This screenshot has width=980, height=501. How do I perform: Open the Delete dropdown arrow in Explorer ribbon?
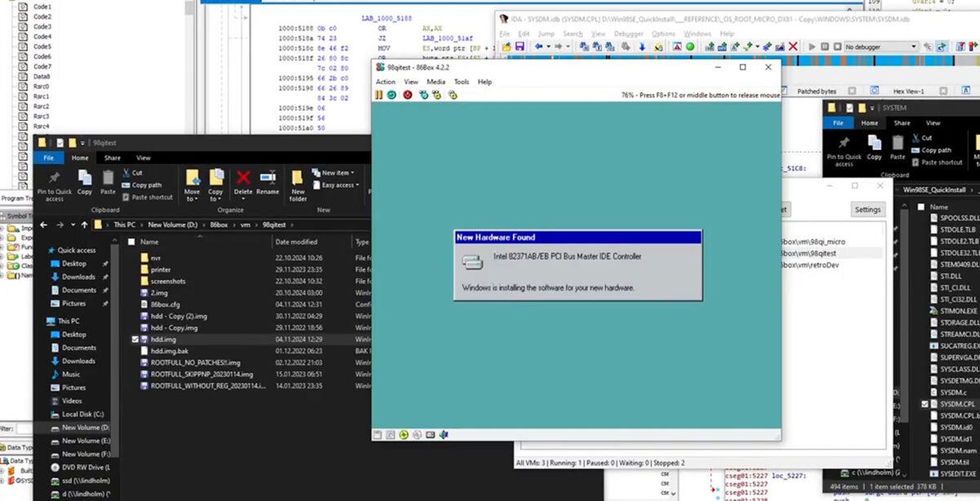tap(243, 199)
